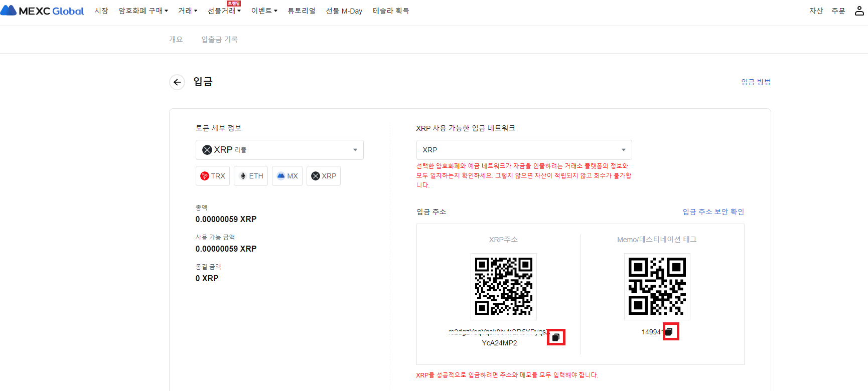Expand the 선물거래 menu
868x391 pixels.
click(224, 11)
